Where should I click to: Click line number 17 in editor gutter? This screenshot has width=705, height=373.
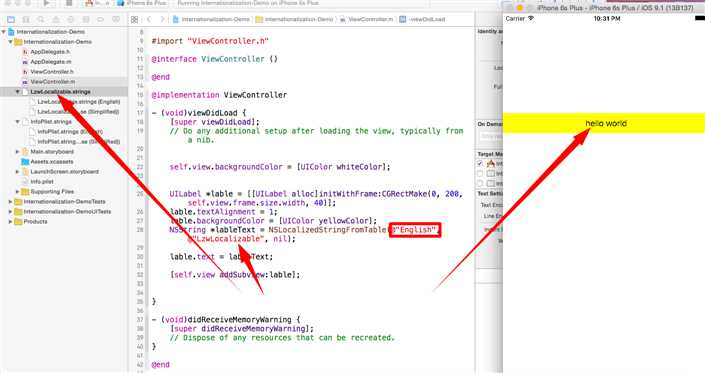tap(140, 113)
